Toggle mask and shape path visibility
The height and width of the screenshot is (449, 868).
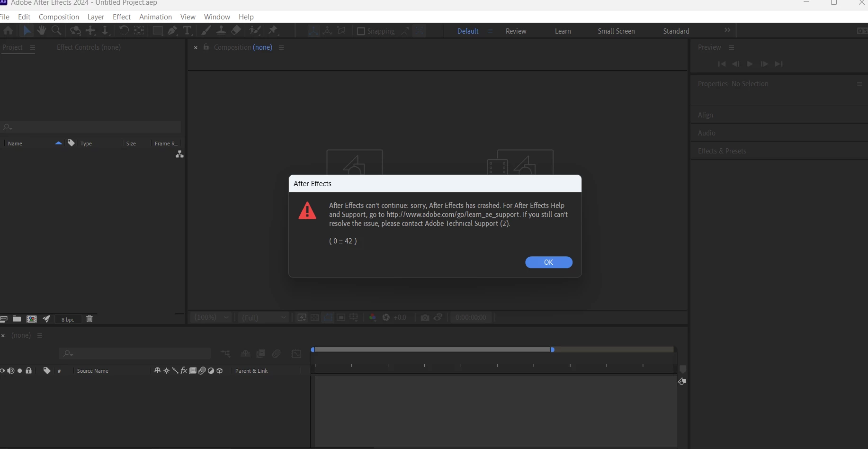point(328,317)
